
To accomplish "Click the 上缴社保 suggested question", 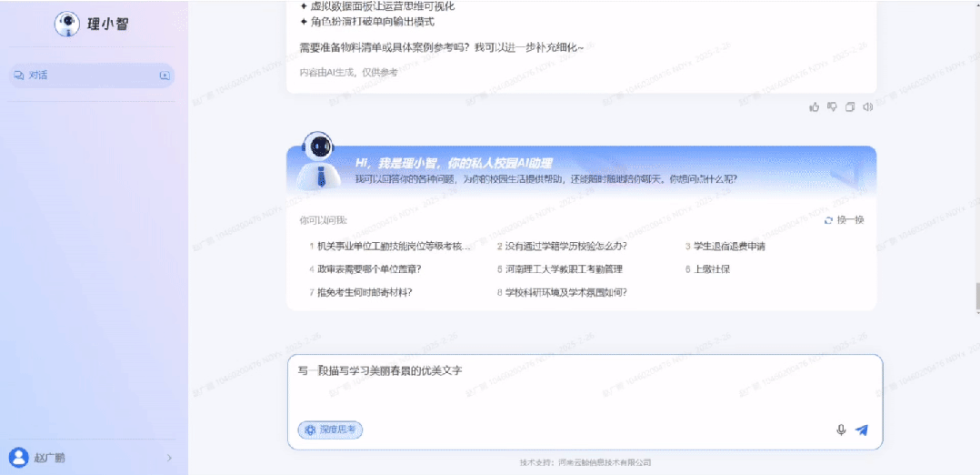I will point(712,269).
